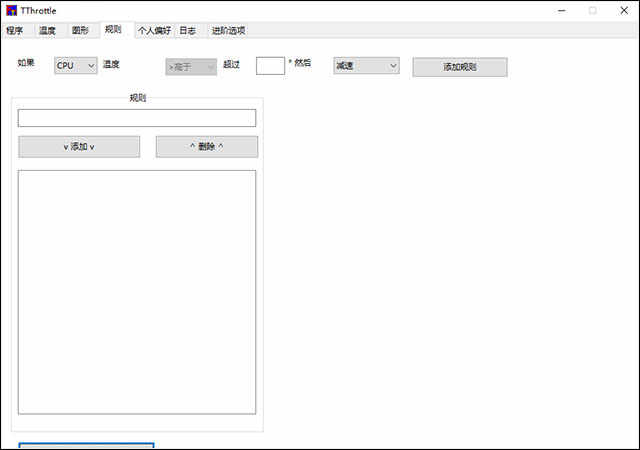The image size is (640, 450).
Task: Open the 进阶选项 tab
Action: coord(228,31)
